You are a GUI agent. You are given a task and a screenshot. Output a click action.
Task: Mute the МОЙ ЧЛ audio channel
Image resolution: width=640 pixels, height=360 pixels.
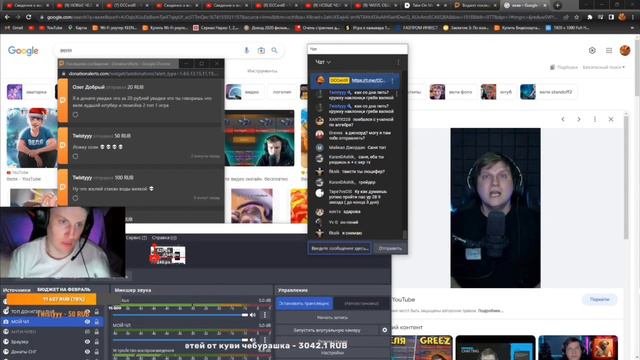pos(253,340)
